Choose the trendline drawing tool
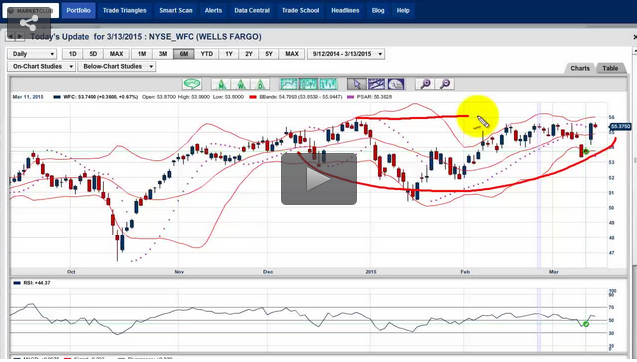 tap(376, 84)
